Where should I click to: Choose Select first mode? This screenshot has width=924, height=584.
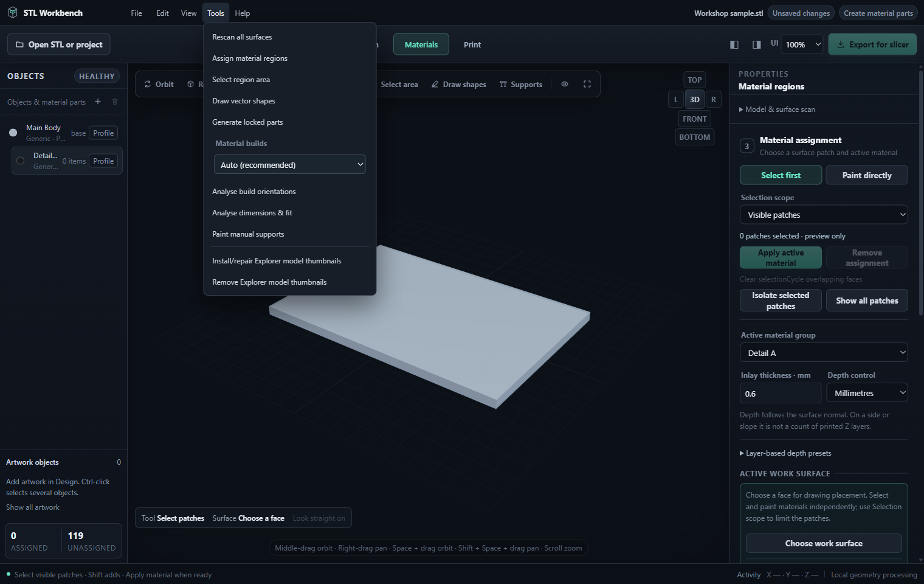tap(781, 175)
